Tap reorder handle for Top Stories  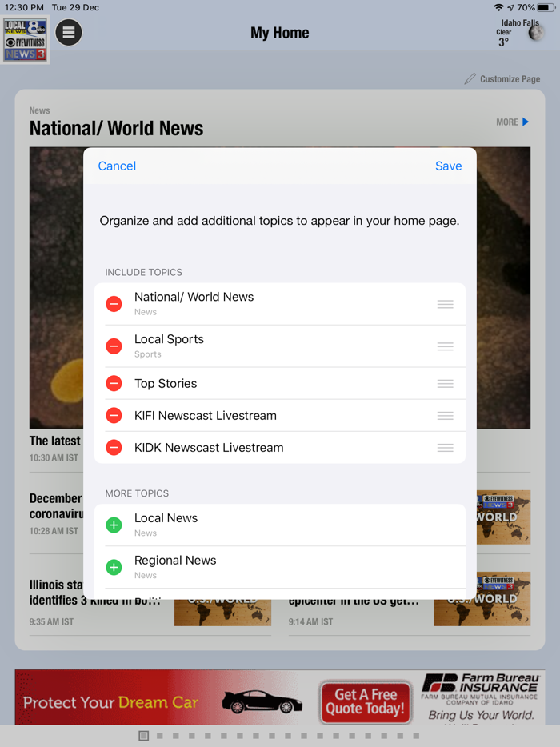click(445, 384)
